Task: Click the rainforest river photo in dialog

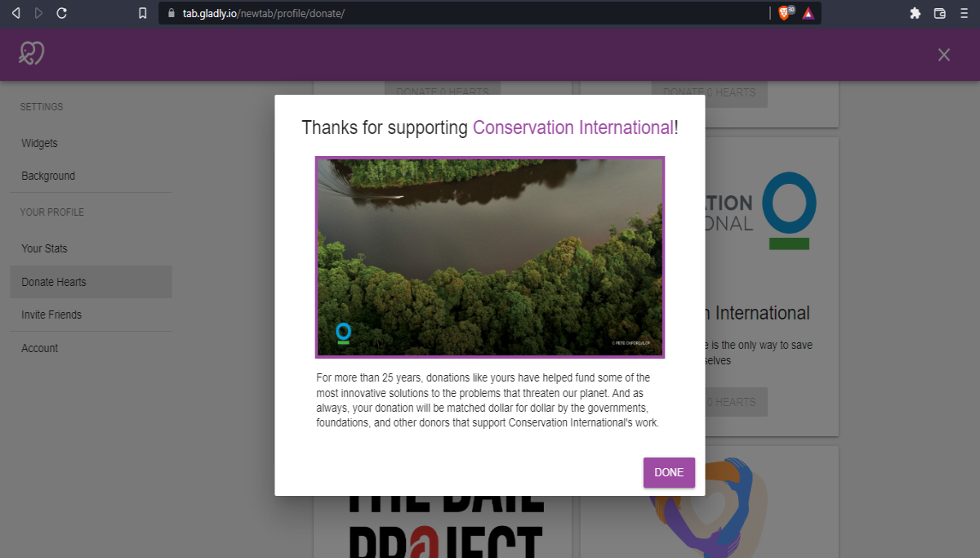Action: coord(490,257)
